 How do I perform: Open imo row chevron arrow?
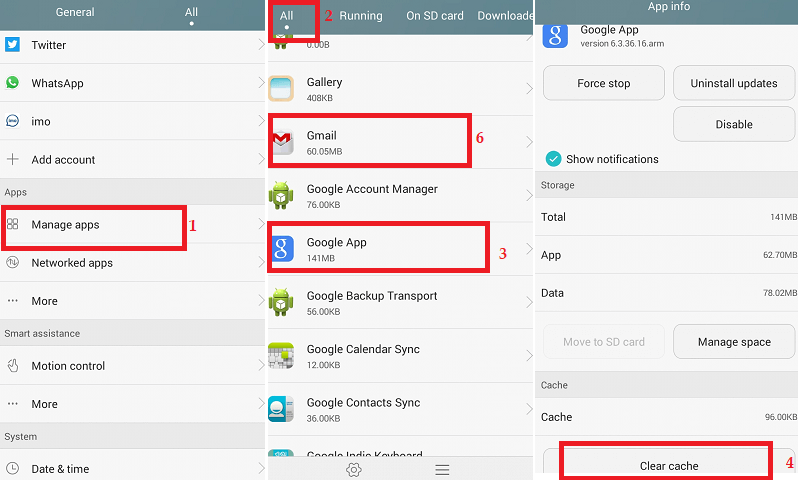click(261, 121)
